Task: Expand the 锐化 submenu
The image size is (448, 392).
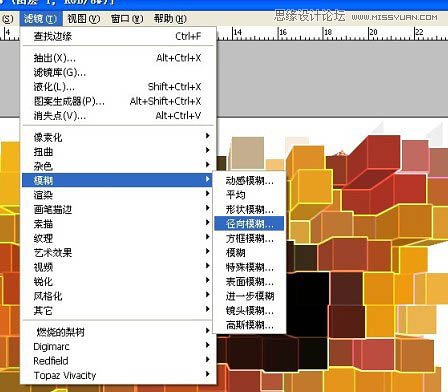Action: coord(118,281)
